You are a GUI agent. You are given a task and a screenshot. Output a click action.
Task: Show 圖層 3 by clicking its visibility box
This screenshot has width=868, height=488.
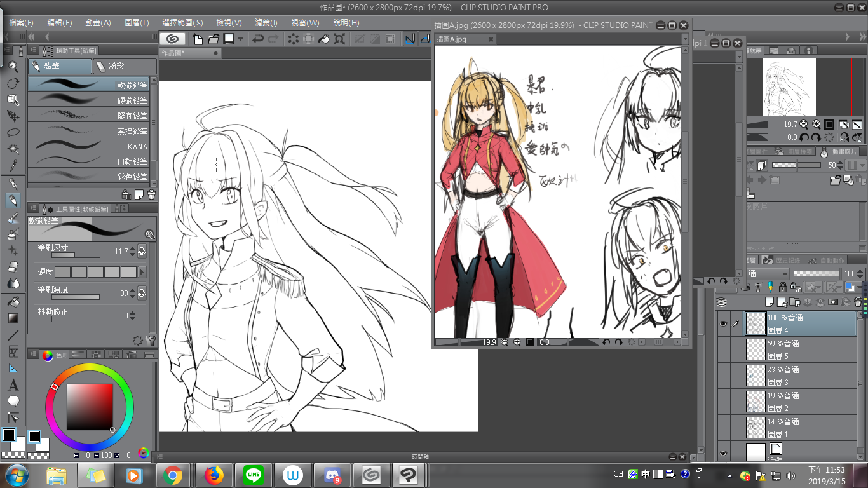point(722,376)
